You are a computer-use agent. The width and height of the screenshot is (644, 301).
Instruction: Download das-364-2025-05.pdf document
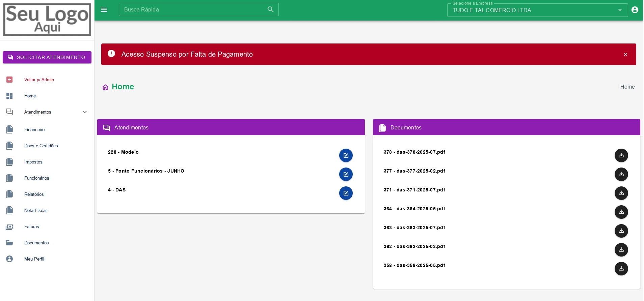point(621,212)
